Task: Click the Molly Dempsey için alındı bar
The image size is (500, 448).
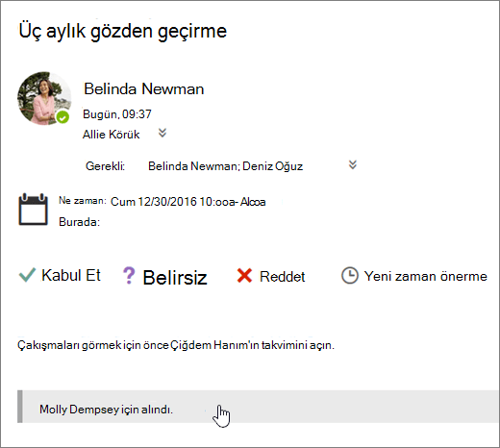Action: pyautogui.click(x=258, y=407)
